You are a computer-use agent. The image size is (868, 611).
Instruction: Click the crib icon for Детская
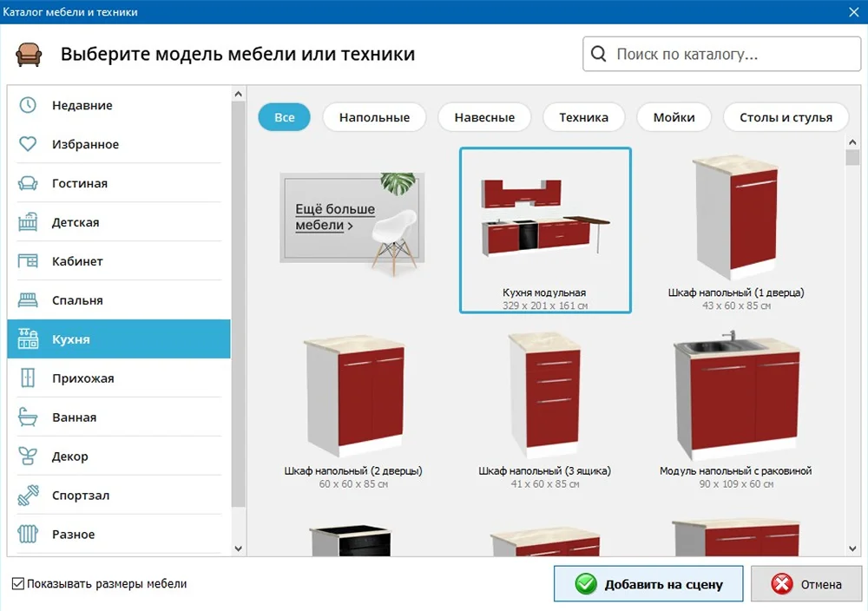click(x=28, y=222)
